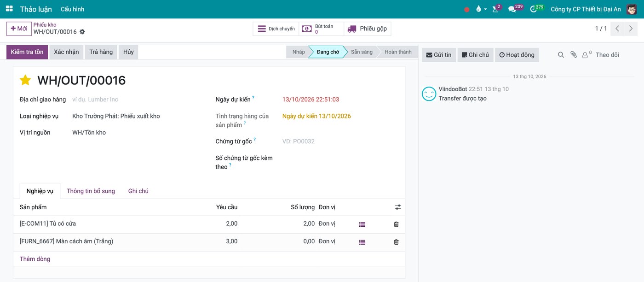
Task: Create new record with Mới button
Action: (19, 29)
